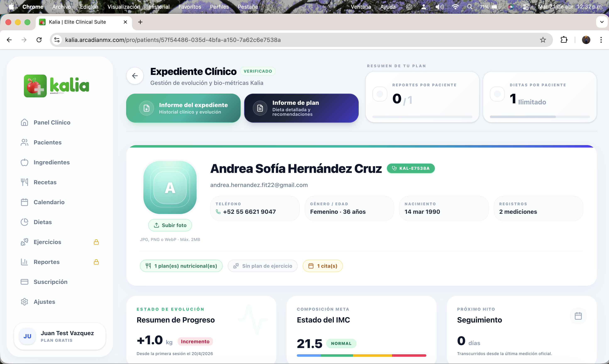
Task: Click the Reportes bar chart icon
Action: tap(24, 262)
